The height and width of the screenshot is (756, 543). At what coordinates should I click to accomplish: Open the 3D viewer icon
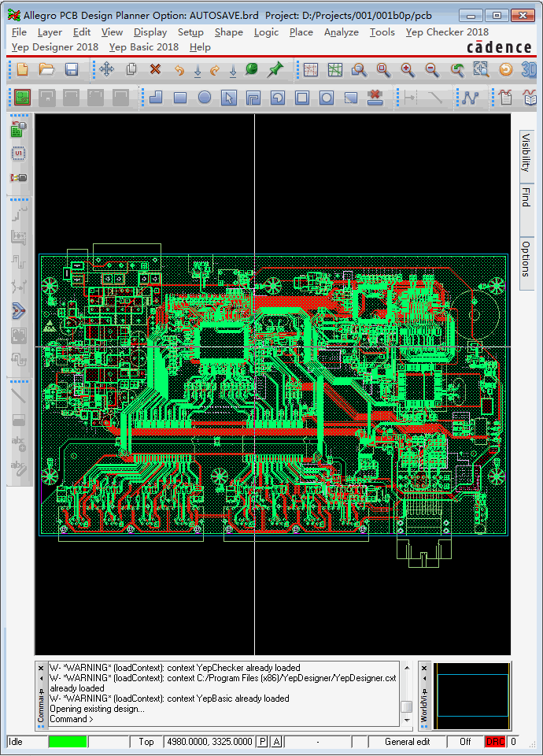529,70
